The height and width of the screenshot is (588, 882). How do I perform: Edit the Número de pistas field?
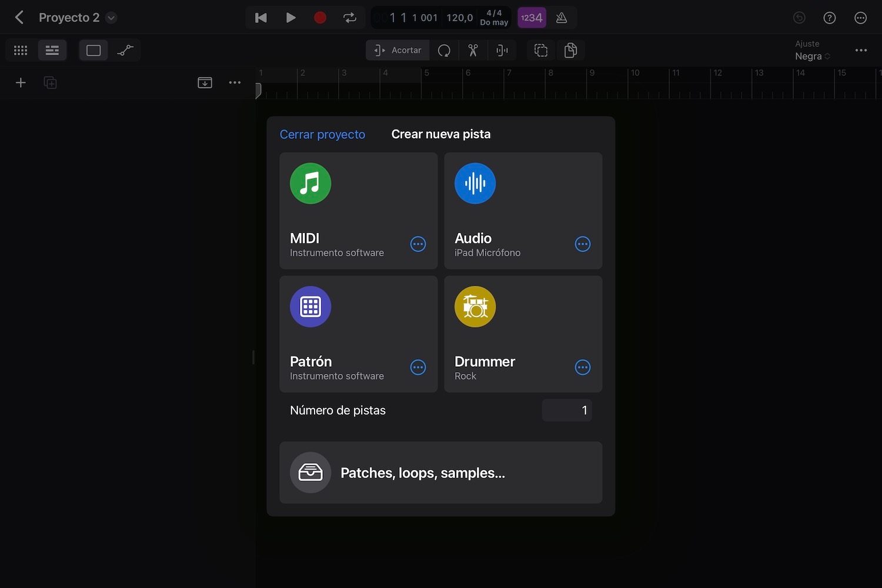(x=566, y=410)
